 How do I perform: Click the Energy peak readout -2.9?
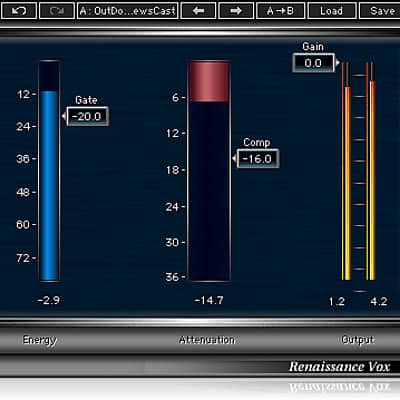coord(49,300)
